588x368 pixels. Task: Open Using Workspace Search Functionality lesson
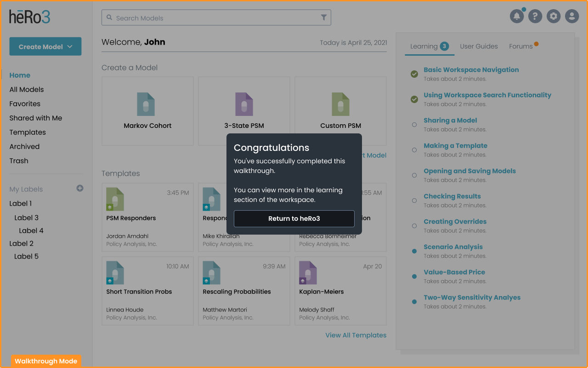coord(487,95)
